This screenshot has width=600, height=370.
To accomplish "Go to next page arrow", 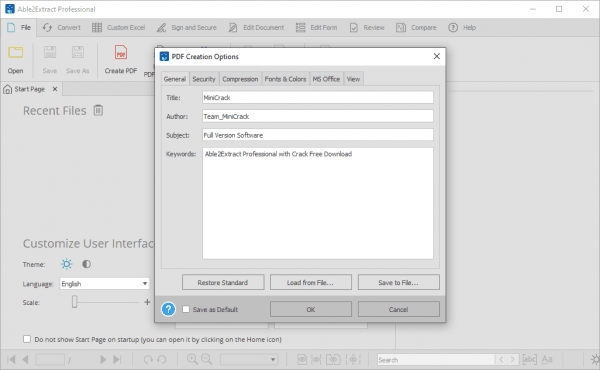I will (x=103, y=359).
